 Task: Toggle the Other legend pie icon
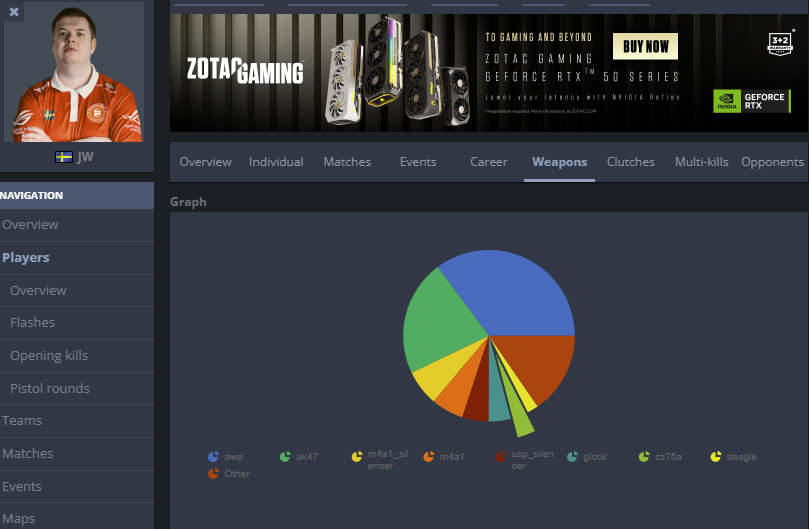[213, 474]
